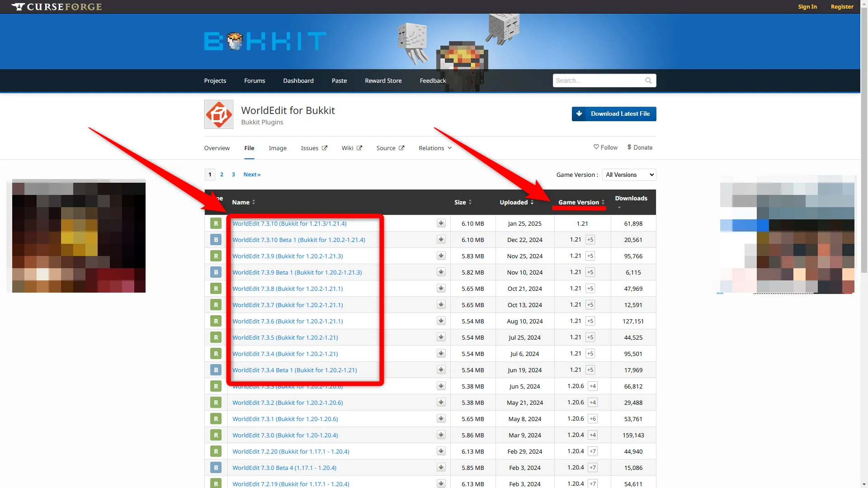Download WorldEdit 7.3.4 release via arrow icon
This screenshot has height=488, width=868.
pos(441,354)
